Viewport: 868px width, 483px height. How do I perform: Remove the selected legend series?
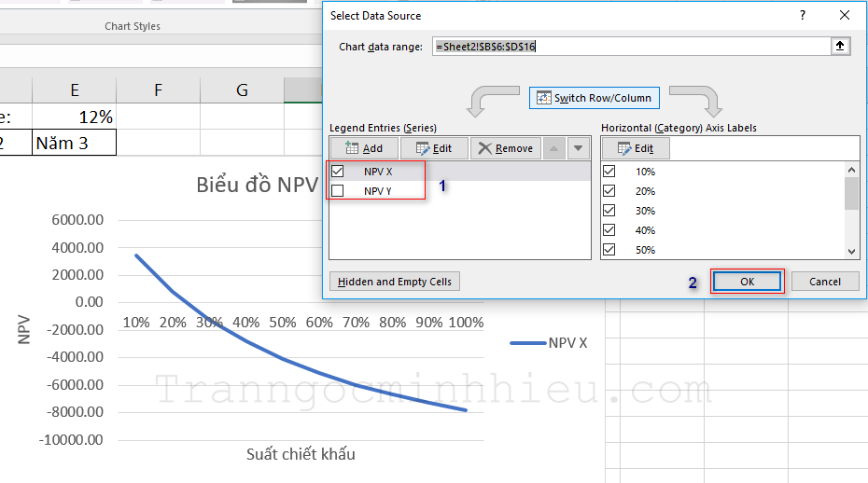[505, 148]
